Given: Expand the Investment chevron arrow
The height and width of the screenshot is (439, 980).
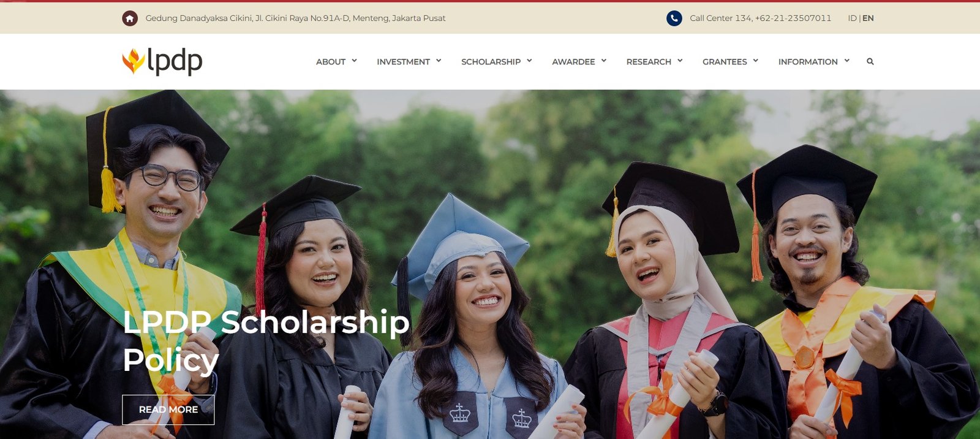Looking at the screenshot, I should point(439,61).
